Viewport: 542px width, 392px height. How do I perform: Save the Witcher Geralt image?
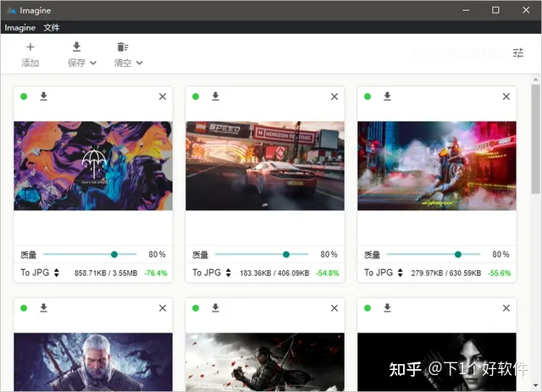point(43,307)
